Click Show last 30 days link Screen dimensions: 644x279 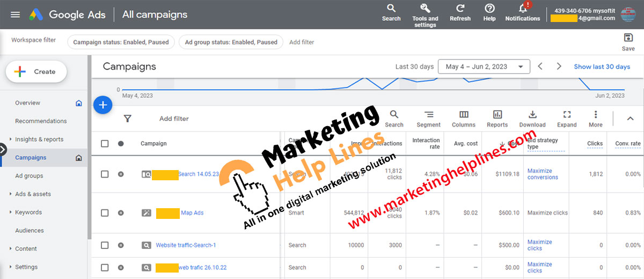pos(602,67)
